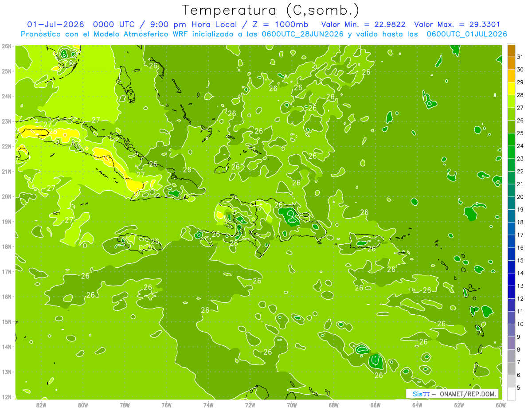Click the '62W' longitude axis label
Image resolution: width=532 pixels, height=411 pixels.
(x=459, y=405)
